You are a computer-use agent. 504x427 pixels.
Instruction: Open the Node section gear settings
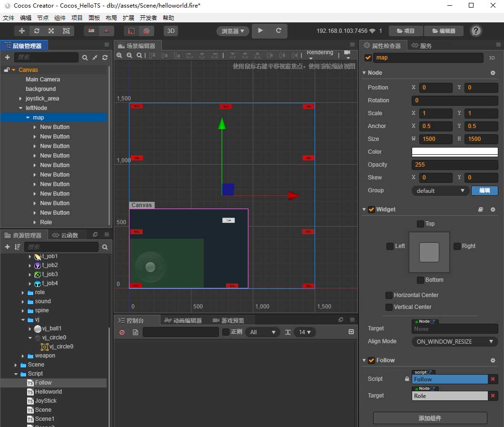[493, 73]
